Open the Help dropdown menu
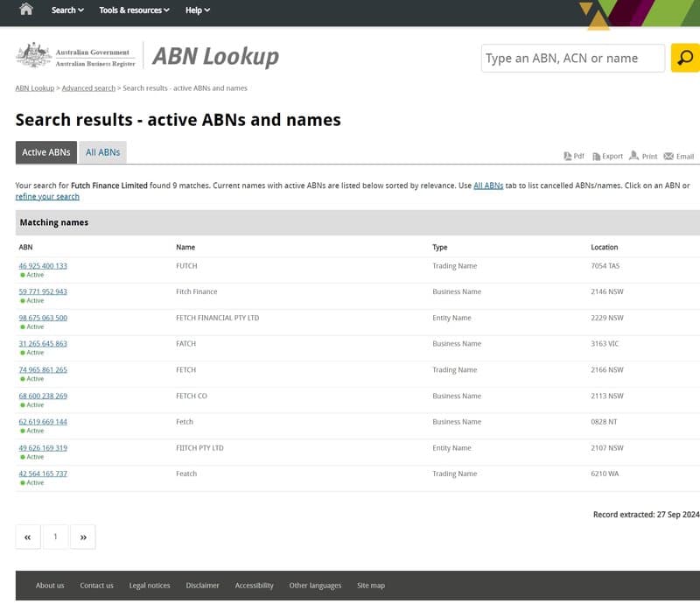The height and width of the screenshot is (611, 700). pos(198,10)
